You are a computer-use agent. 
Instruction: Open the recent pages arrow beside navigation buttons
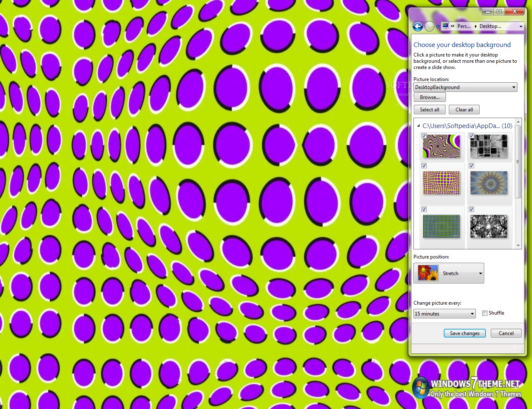[x=438, y=27]
